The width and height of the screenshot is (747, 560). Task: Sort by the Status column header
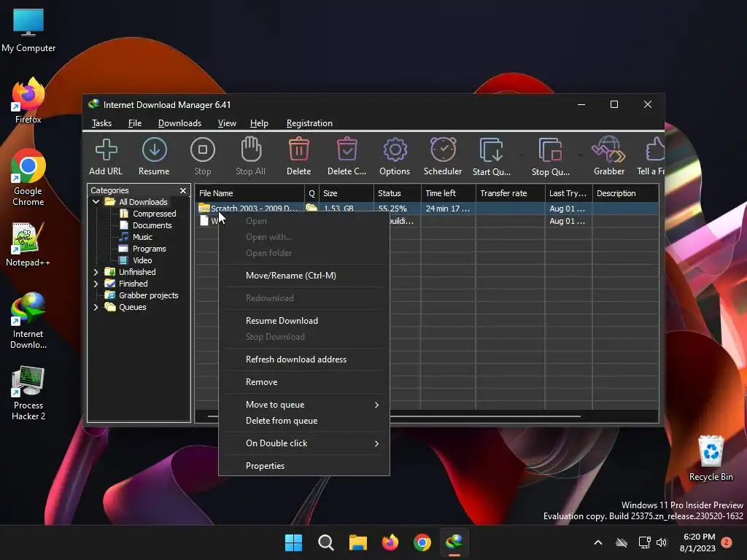(x=398, y=193)
